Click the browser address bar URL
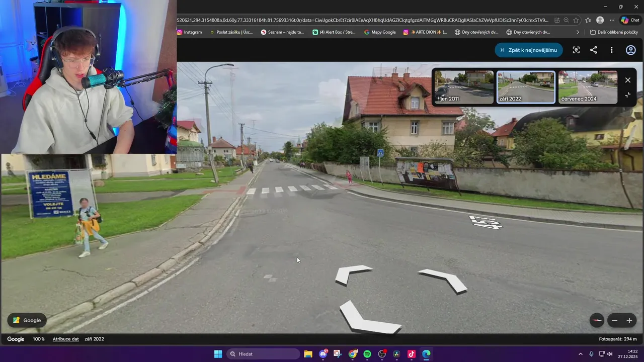The width and height of the screenshot is (644, 362). 362,20
